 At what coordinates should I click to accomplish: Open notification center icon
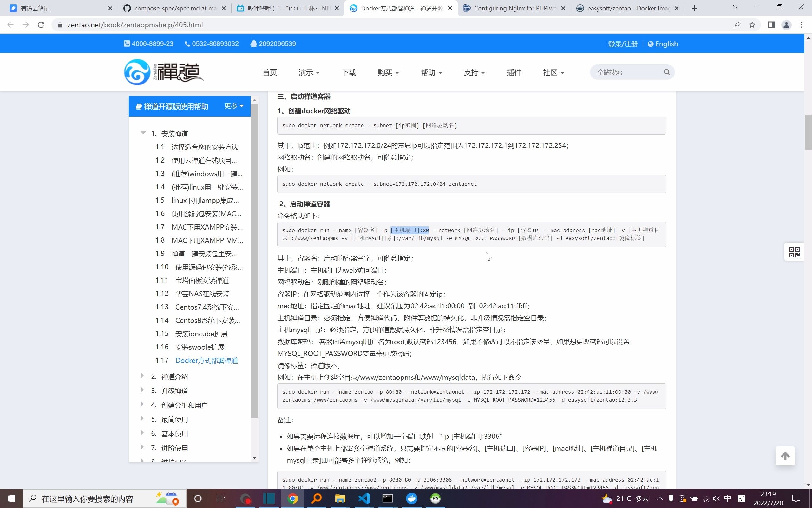(796, 498)
